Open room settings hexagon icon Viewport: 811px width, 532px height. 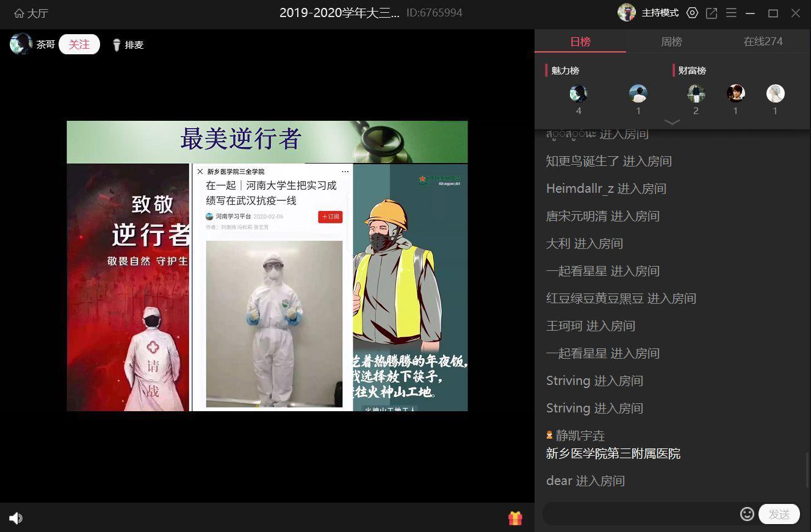click(692, 13)
